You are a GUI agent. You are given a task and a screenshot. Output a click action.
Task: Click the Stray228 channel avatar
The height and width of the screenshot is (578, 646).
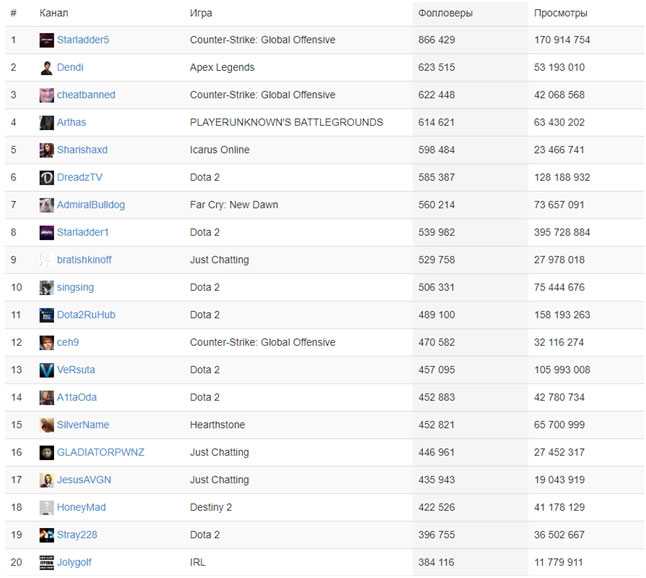click(47, 535)
